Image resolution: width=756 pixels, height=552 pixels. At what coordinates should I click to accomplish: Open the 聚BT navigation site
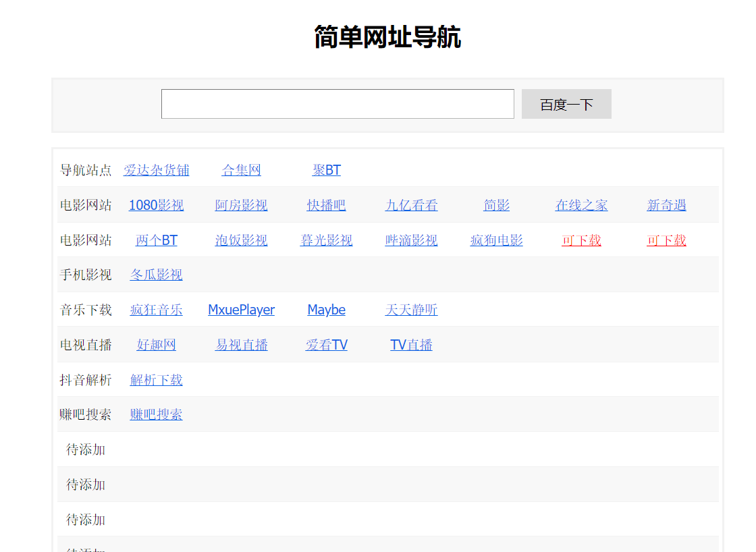[326, 170]
